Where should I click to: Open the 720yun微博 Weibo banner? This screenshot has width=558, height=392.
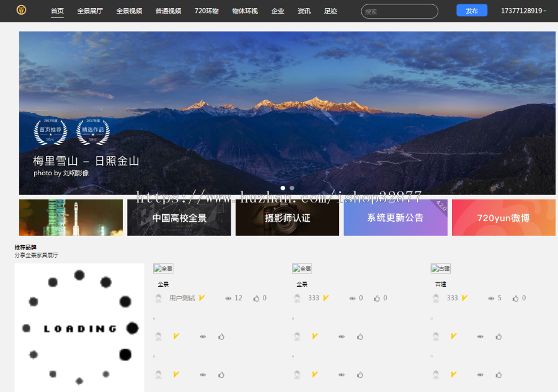click(503, 217)
